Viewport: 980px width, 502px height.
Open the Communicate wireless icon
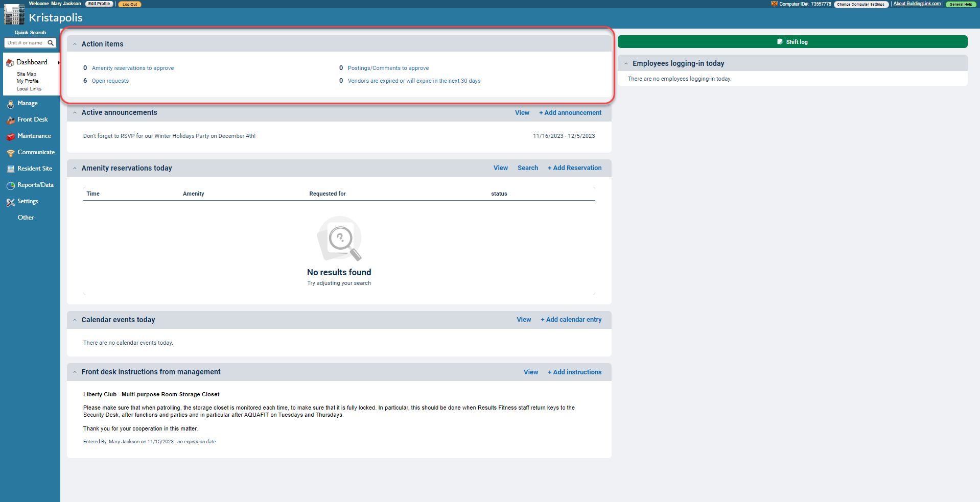click(10, 153)
